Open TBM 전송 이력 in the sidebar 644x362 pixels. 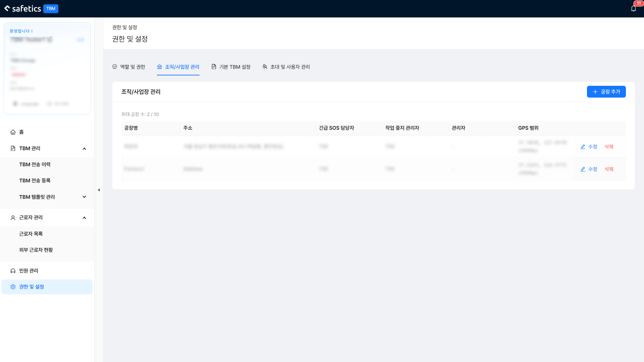[x=47, y=165]
